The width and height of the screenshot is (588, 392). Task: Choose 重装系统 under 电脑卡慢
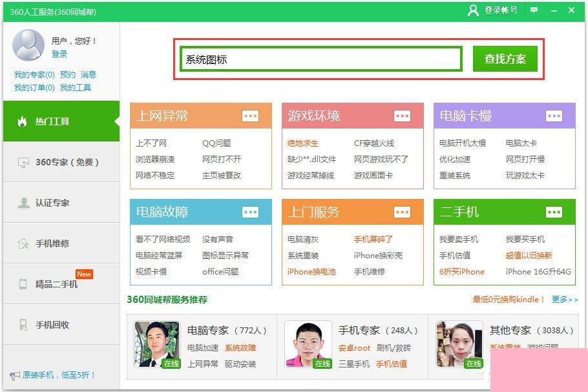pyautogui.click(x=454, y=176)
